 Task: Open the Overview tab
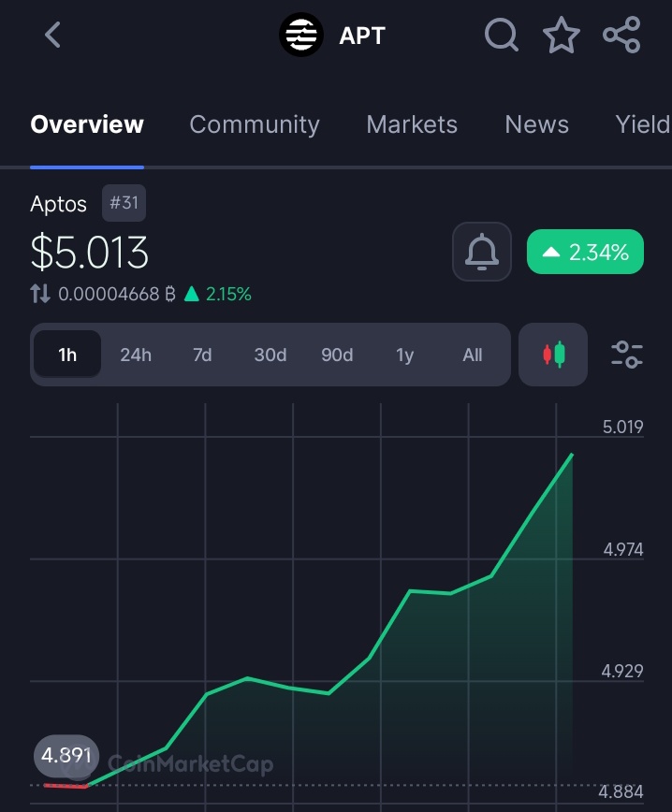87,124
